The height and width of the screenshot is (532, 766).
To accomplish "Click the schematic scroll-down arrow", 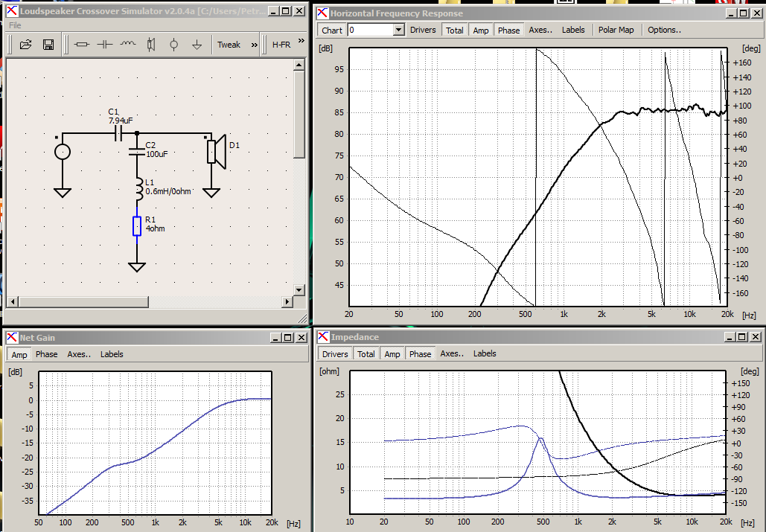I will (299, 290).
